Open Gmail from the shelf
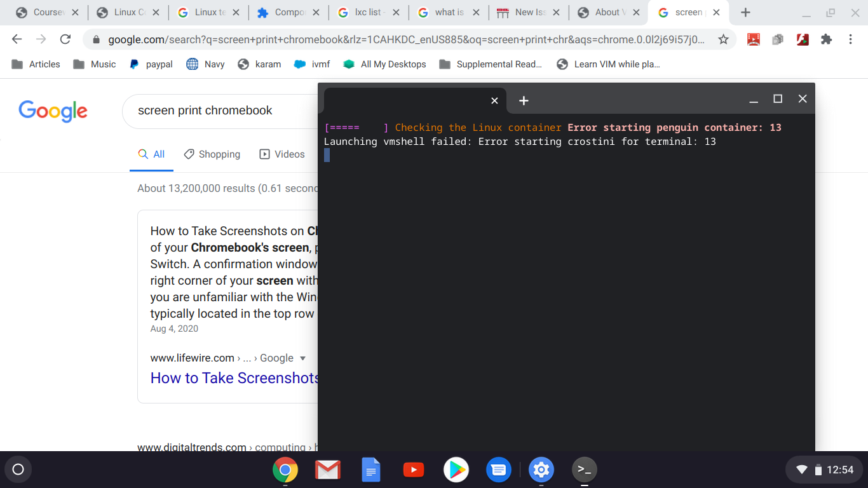The width and height of the screenshot is (868, 488). click(328, 470)
